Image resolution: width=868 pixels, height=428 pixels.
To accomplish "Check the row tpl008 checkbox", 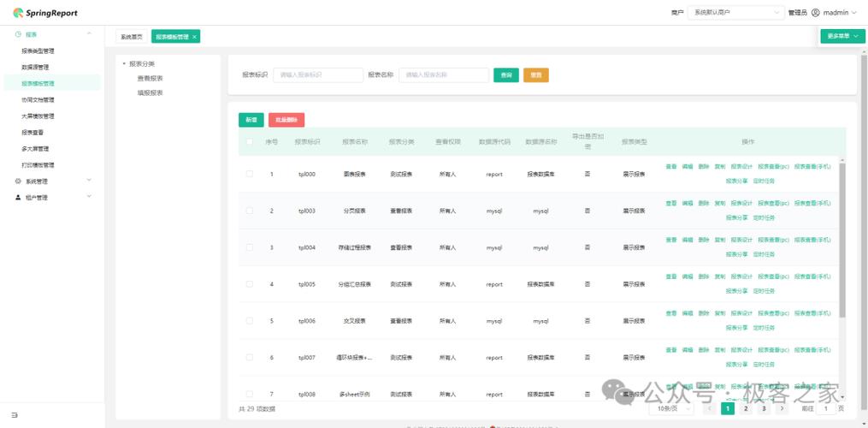I will coord(250,394).
